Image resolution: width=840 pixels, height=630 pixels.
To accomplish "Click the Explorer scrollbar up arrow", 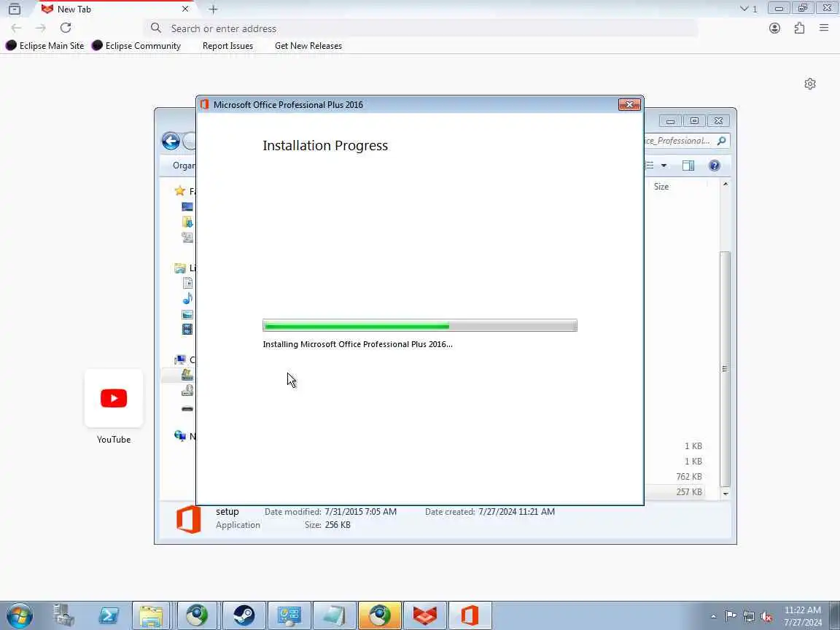I will click(726, 184).
